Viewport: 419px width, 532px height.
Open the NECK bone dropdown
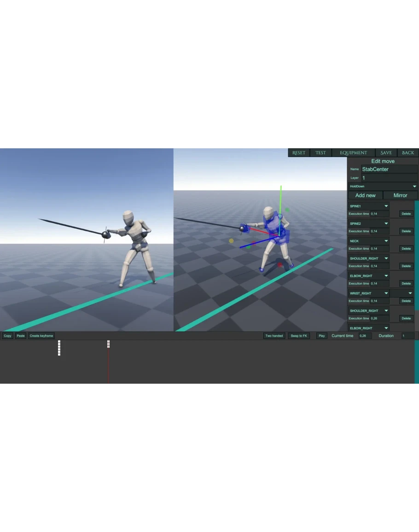[x=368, y=241]
